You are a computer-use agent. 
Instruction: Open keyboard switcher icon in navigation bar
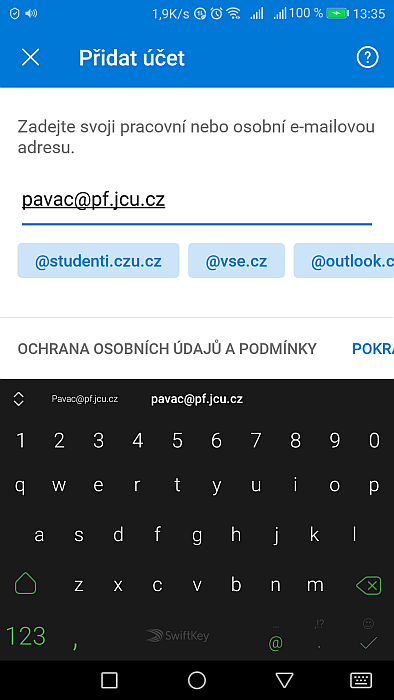(361, 680)
